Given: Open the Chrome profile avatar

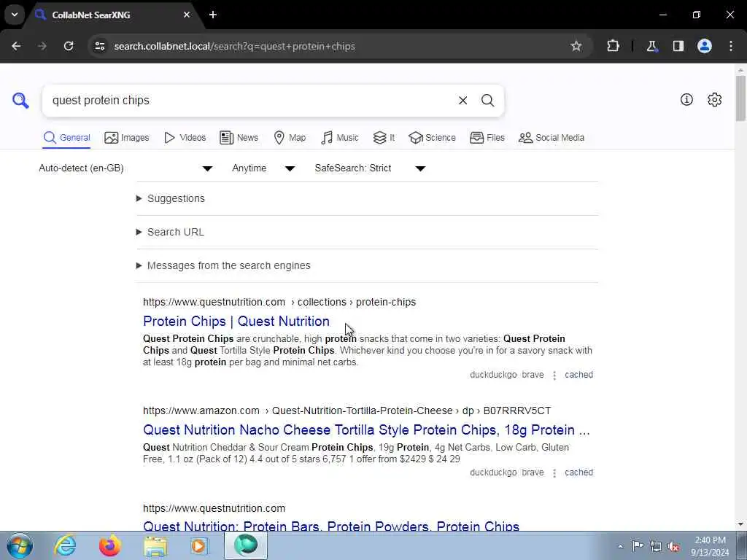Looking at the screenshot, I should [x=704, y=46].
